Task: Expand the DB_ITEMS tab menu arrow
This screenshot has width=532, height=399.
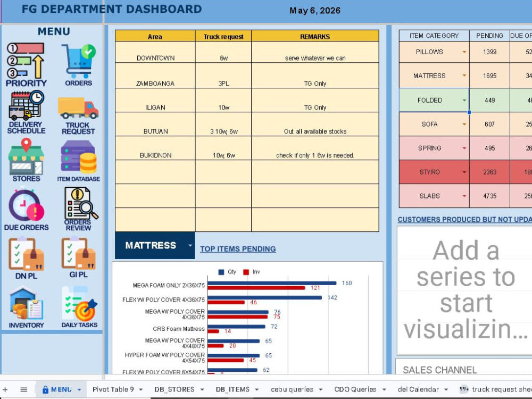Action: [257, 389]
